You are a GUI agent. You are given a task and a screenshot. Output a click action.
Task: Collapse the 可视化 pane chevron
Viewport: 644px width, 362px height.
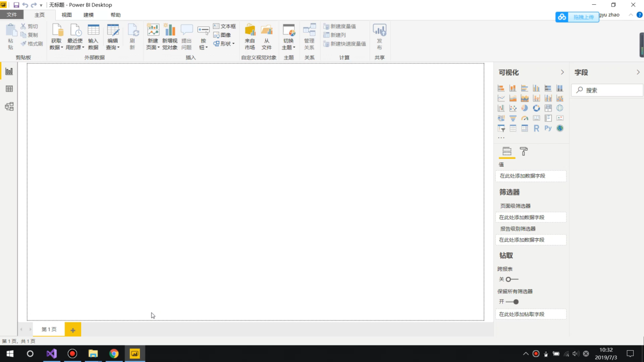pyautogui.click(x=562, y=72)
